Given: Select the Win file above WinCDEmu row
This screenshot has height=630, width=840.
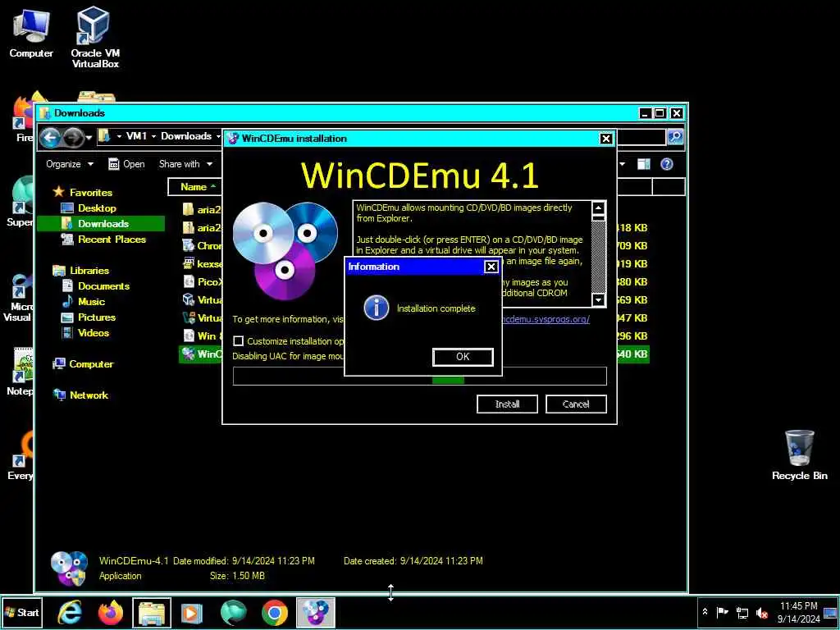Looking at the screenshot, I should point(202,336).
